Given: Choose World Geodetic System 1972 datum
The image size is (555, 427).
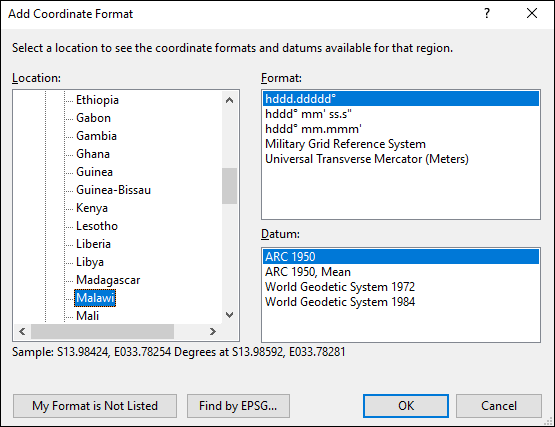Looking at the screenshot, I should coord(401,287).
